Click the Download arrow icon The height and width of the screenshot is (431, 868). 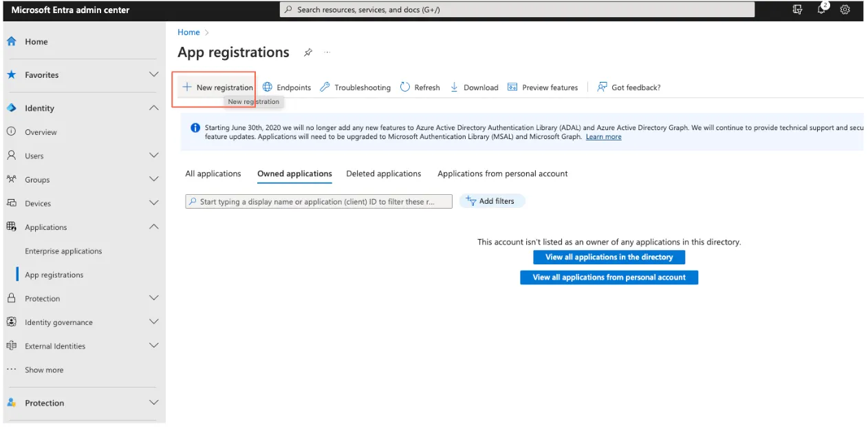pos(455,87)
